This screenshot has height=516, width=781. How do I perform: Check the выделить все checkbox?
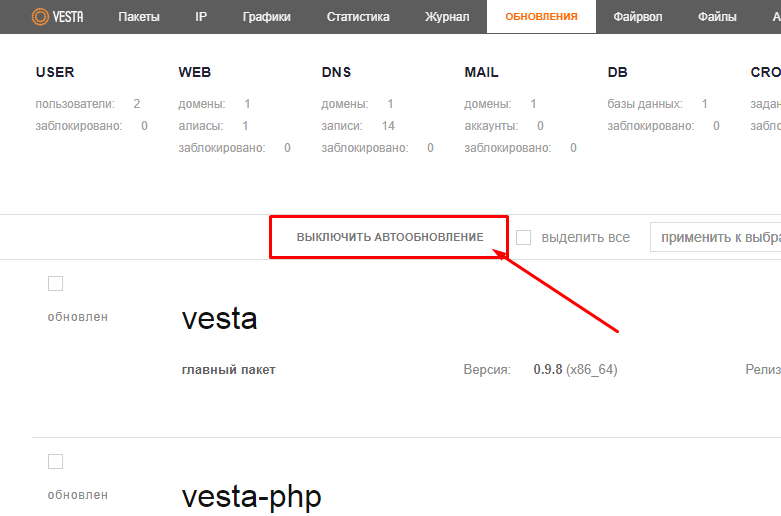coord(524,237)
